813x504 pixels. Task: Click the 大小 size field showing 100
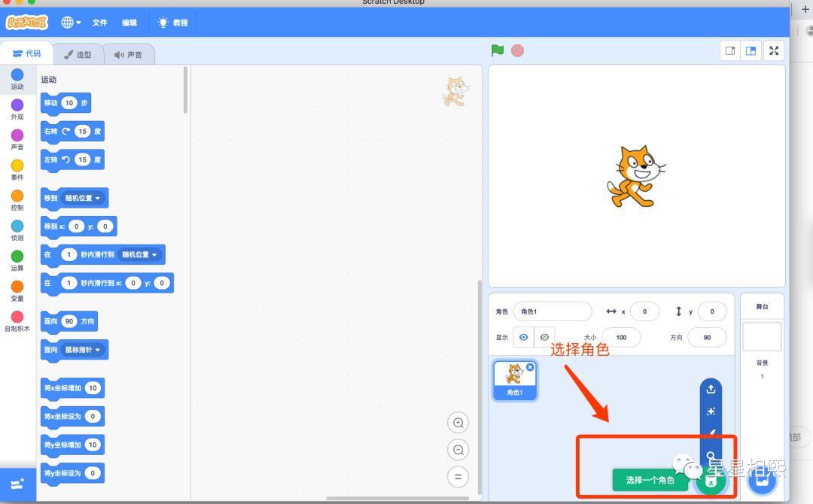point(621,337)
